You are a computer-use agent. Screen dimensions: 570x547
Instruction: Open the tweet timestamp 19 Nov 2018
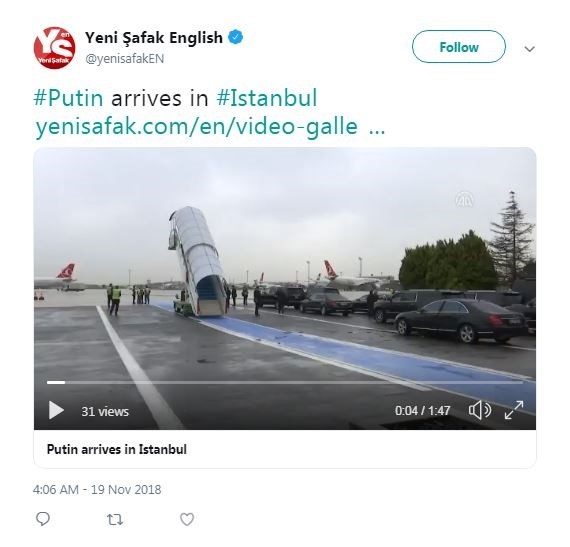pyautogui.click(x=97, y=490)
